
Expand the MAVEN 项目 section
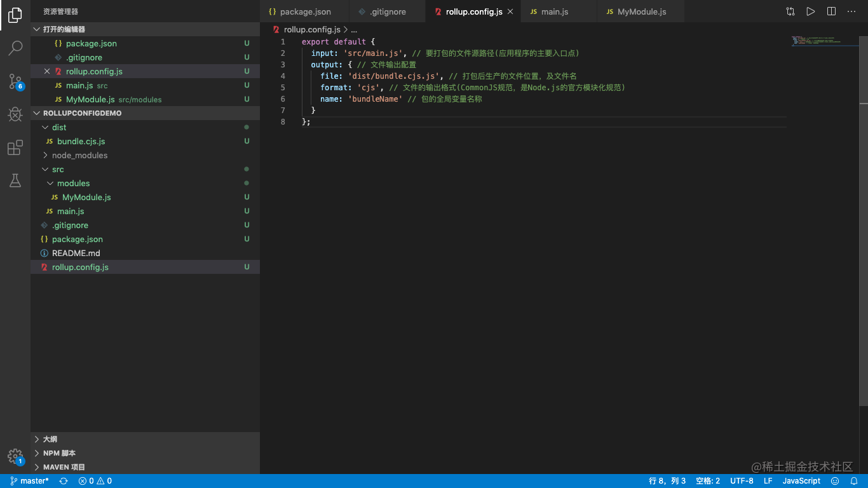pos(145,467)
